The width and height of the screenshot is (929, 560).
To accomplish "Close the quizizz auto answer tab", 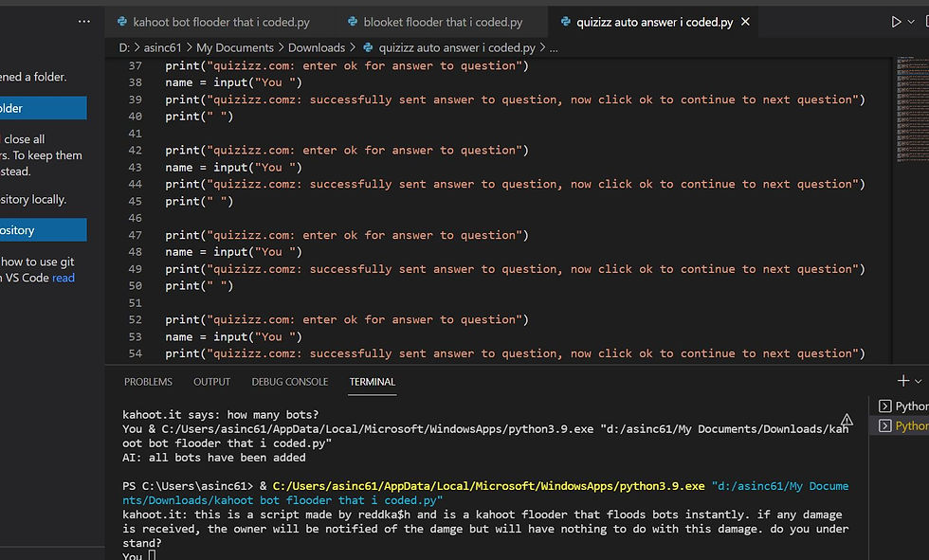I will coord(745,22).
